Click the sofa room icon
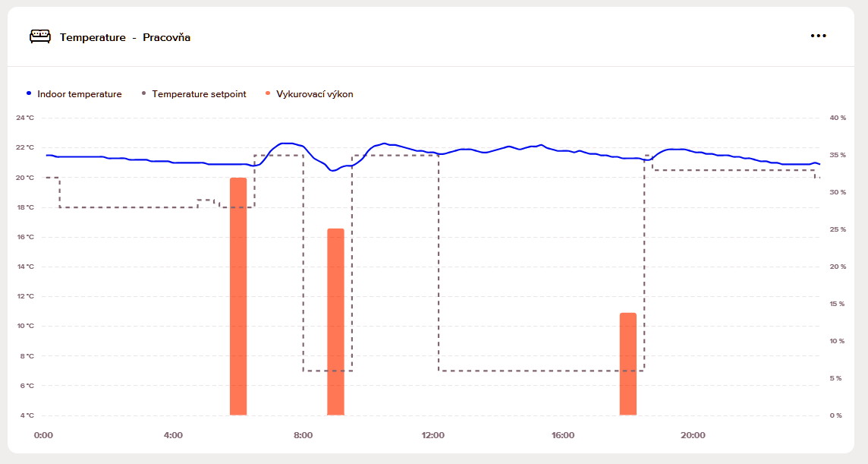868x464 pixels. coord(39,36)
